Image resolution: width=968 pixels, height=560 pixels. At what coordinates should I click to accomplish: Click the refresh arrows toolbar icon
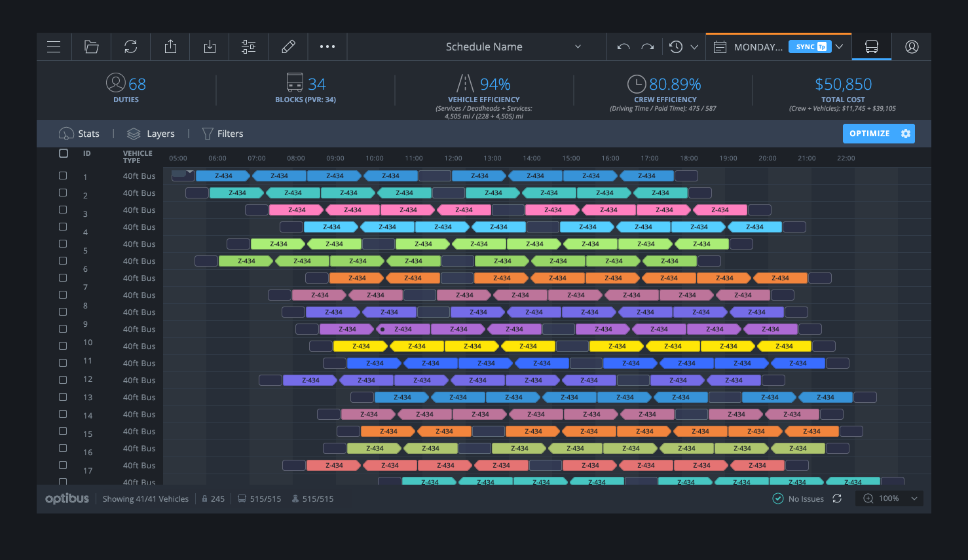tap(131, 47)
